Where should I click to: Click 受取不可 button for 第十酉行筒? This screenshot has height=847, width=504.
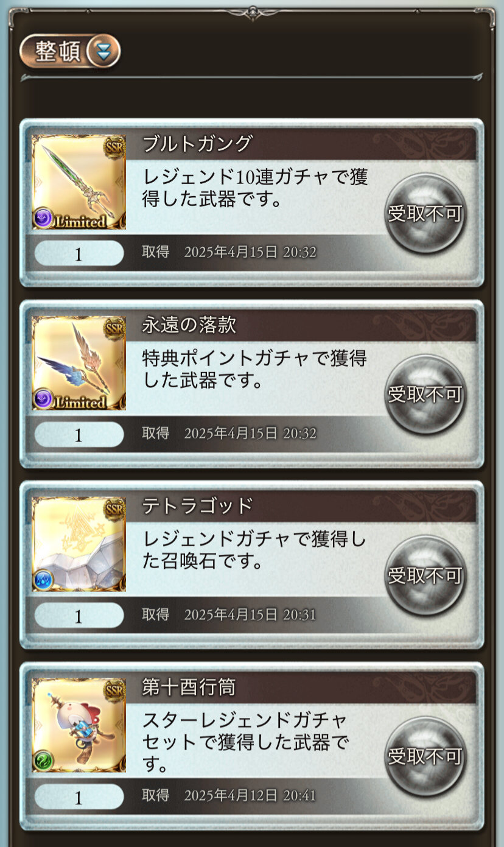point(425,756)
